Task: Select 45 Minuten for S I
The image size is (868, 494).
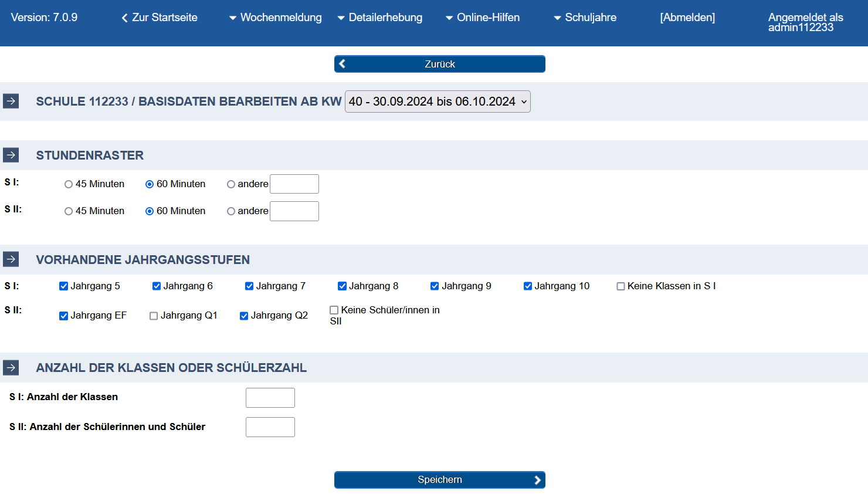Action: [69, 184]
